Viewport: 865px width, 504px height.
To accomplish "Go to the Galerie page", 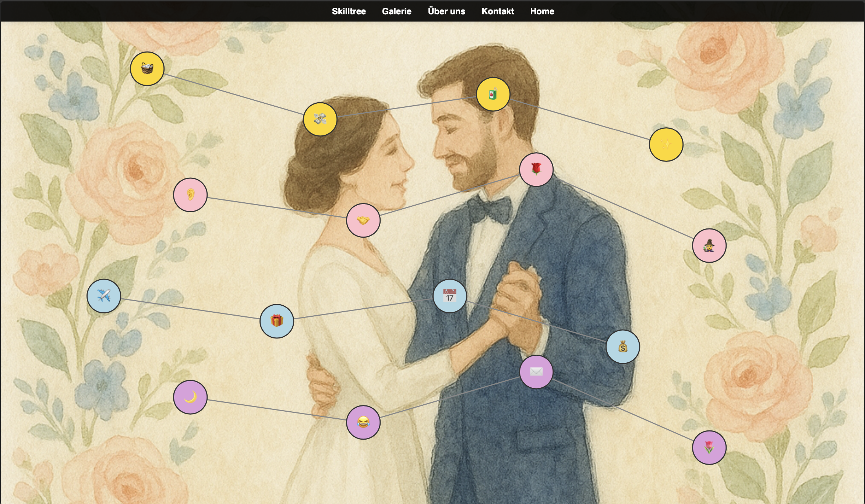I will point(396,11).
